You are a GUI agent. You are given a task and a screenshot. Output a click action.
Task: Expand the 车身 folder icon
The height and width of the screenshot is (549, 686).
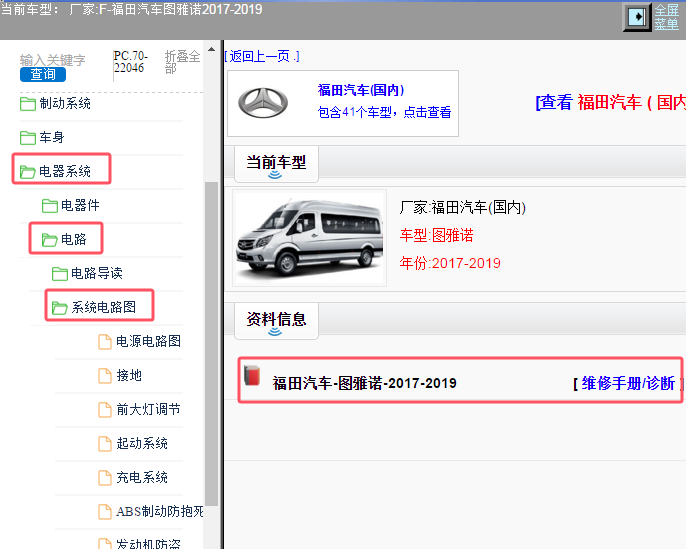pyautogui.click(x=28, y=138)
